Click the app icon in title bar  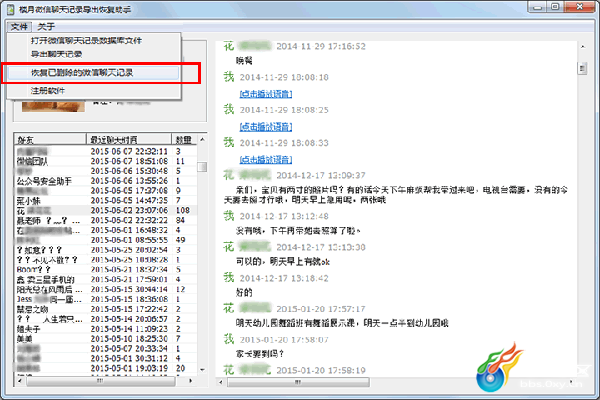(11, 9)
